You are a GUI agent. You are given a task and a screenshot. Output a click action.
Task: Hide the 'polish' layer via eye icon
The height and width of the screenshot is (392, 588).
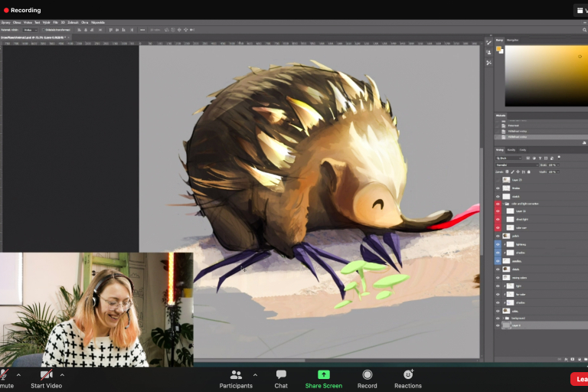click(x=498, y=236)
